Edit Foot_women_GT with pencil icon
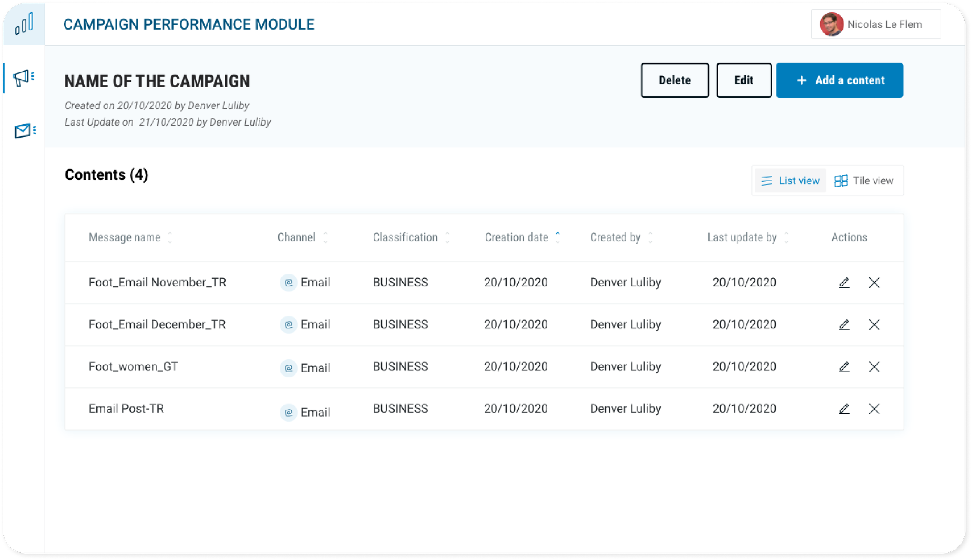The image size is (972, 560). point(844,366)
